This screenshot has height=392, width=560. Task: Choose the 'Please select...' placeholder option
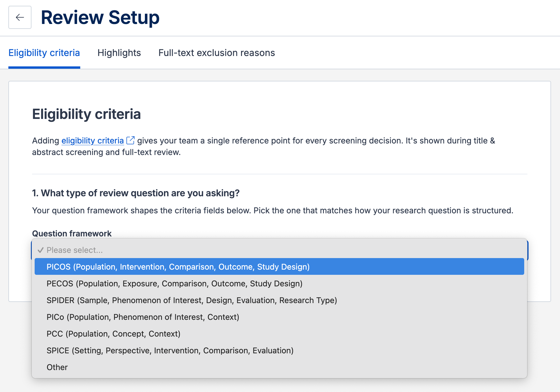[279, 250]
